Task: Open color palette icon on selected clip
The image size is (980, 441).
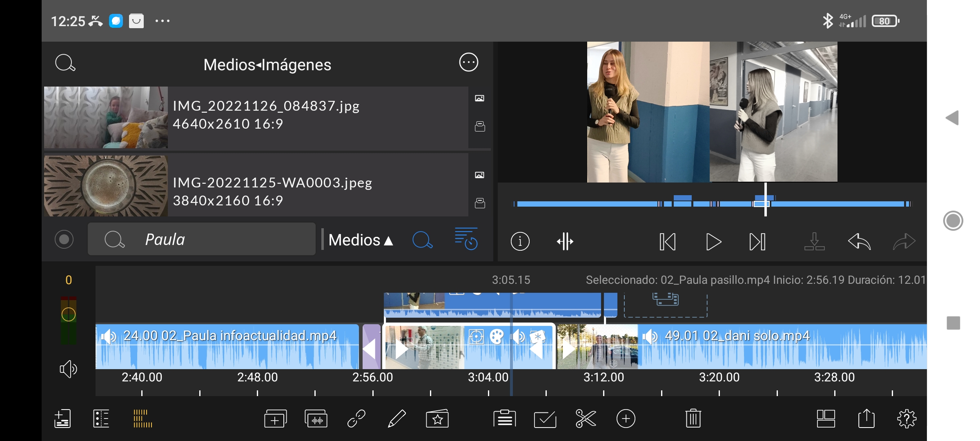Action: pyautogui.click(x=497, y=337)
